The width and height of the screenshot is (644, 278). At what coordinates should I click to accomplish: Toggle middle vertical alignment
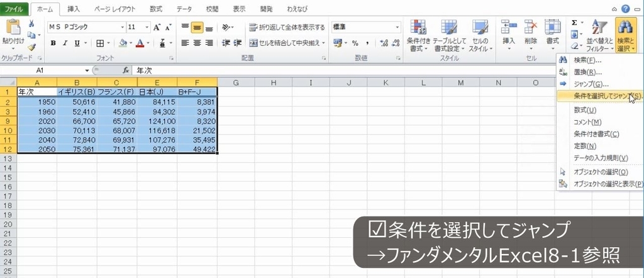pyautogui.click(x=197, y=28)
